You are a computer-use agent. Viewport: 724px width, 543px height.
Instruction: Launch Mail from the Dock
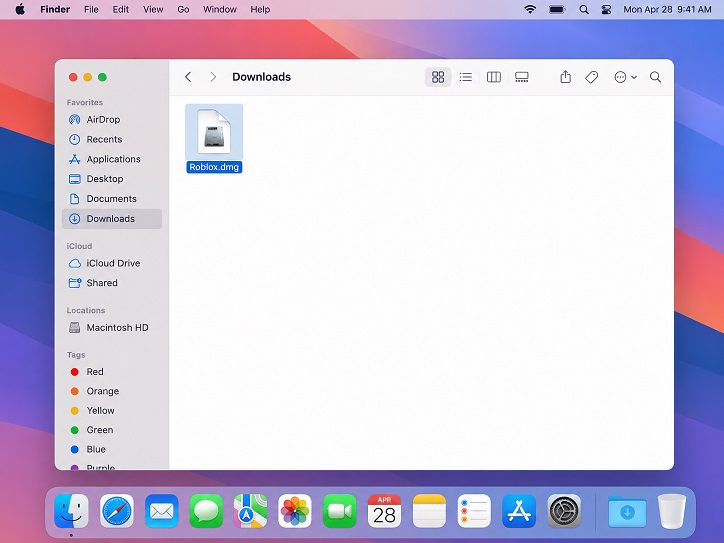[162, 511]
